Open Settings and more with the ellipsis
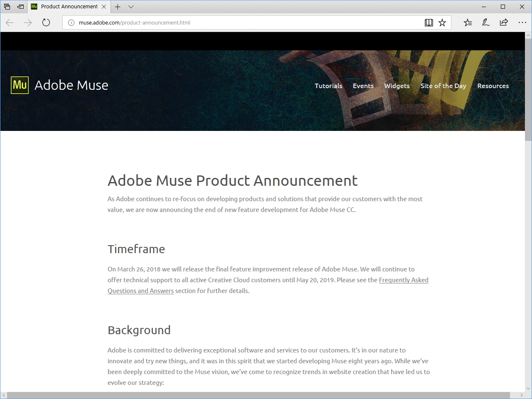 point(522,22)
